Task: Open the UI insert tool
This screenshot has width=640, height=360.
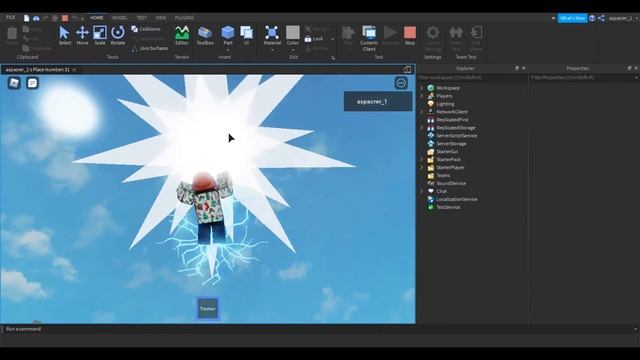Action: click(x=247, y=35)
